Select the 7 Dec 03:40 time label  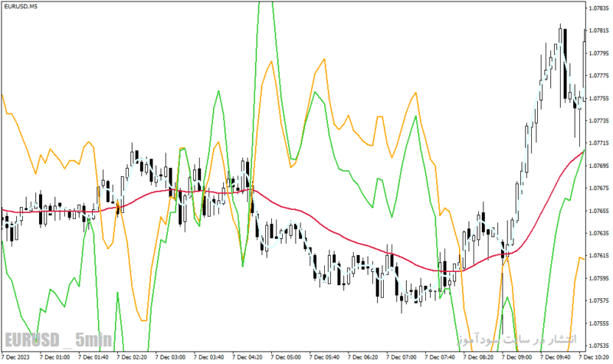click(208, 357)
